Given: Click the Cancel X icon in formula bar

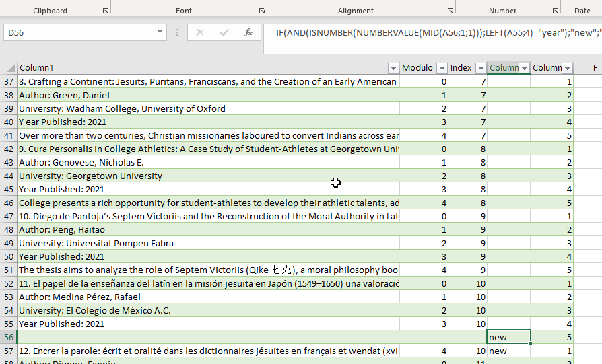Looking at the screenshot, I should pyautogui.click(x=200, y=32).
